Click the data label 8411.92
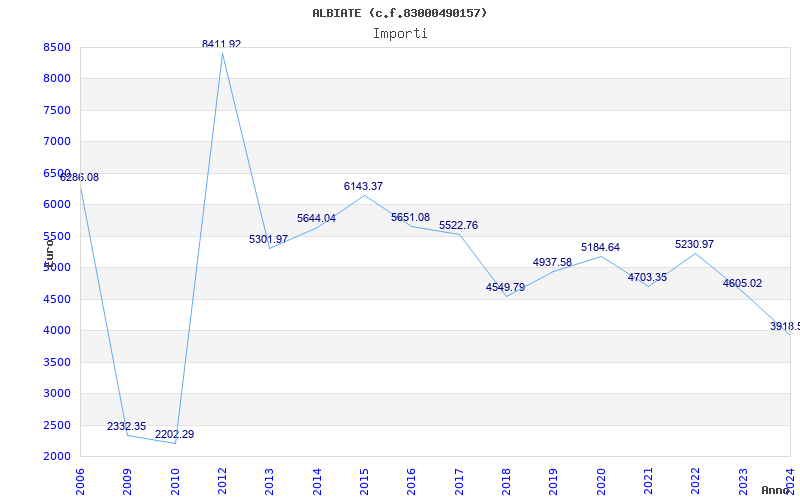Viewport: 800px width, 500px height. click(221, 44)
